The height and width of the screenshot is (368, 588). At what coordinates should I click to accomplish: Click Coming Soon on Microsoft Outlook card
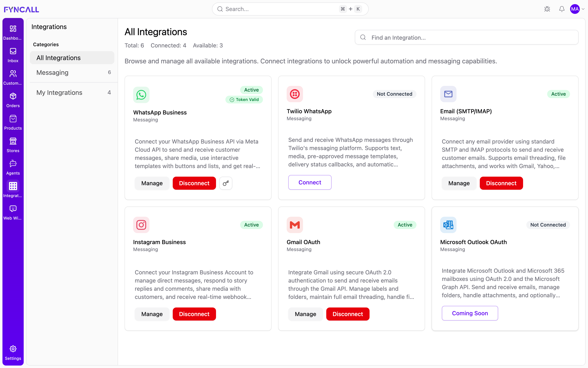[x=470, y=313]
